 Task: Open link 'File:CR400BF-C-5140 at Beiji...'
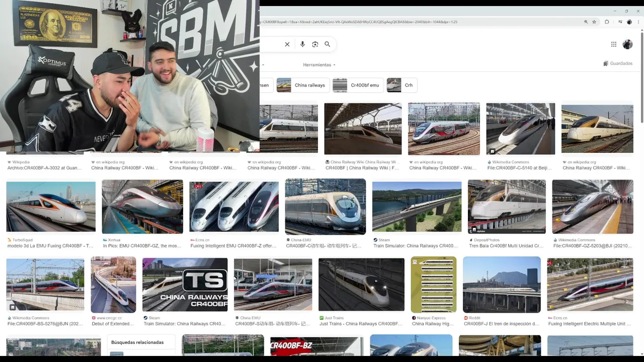tap(520, 168)
